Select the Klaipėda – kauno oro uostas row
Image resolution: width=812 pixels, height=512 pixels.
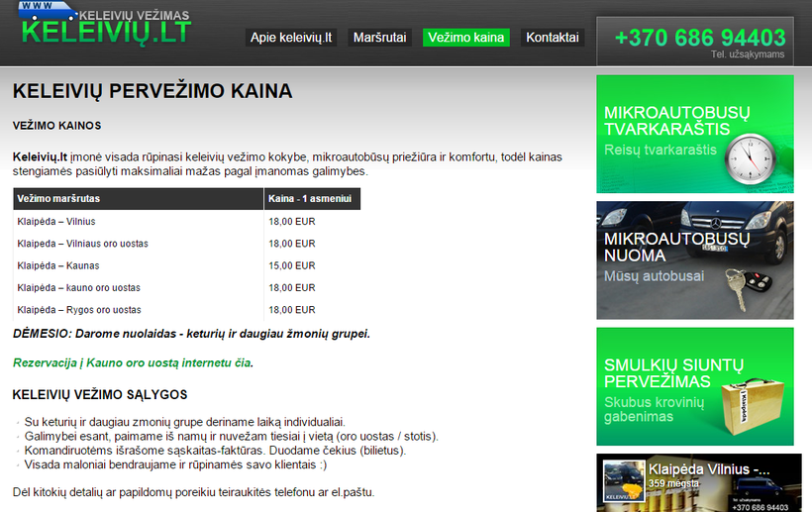click(x=186, y=288)
